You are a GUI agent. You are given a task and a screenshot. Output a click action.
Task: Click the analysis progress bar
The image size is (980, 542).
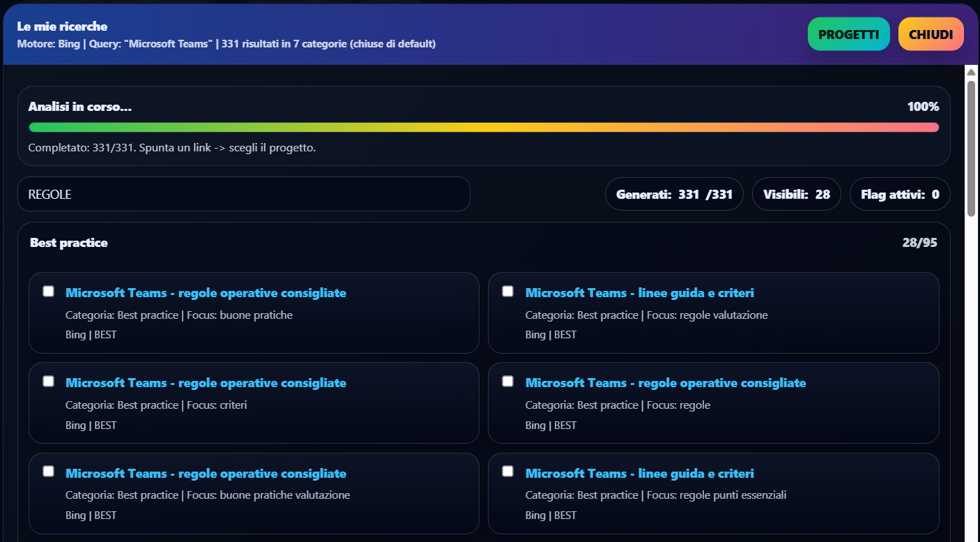[x=484, y=128]
